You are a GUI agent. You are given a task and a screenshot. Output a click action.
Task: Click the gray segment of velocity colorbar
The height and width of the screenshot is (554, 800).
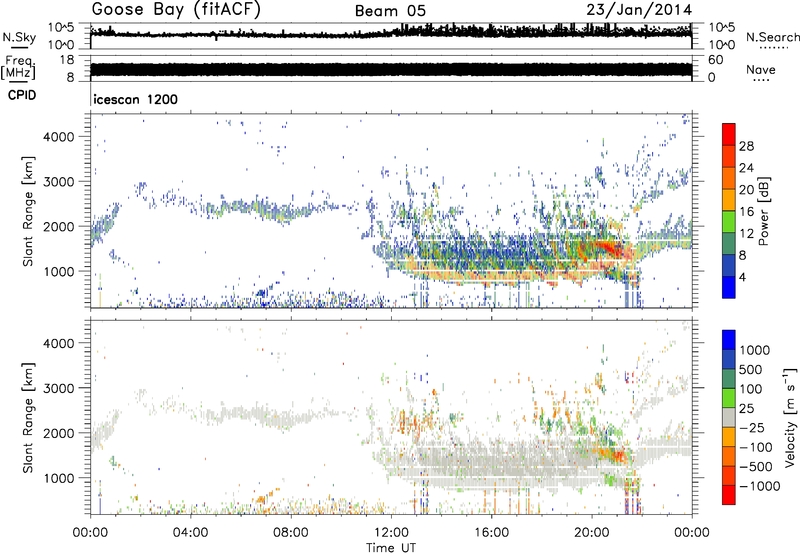coord(729,417)
